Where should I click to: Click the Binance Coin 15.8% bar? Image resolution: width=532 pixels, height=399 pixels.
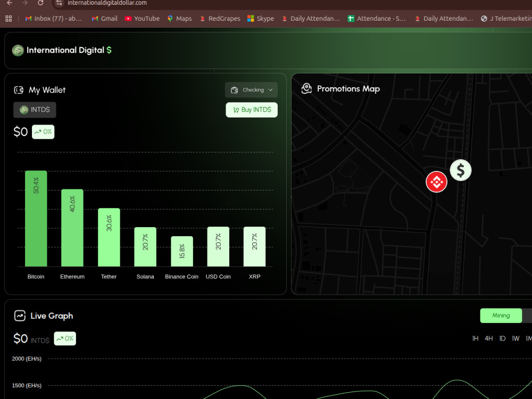pyautogui.click(x=182, y=252)
